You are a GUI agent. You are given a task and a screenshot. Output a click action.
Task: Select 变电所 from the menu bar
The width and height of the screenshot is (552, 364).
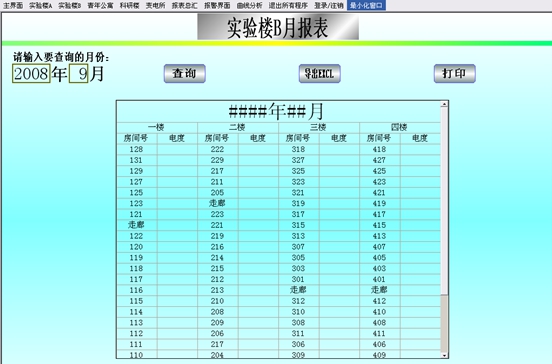pos(156,5)
